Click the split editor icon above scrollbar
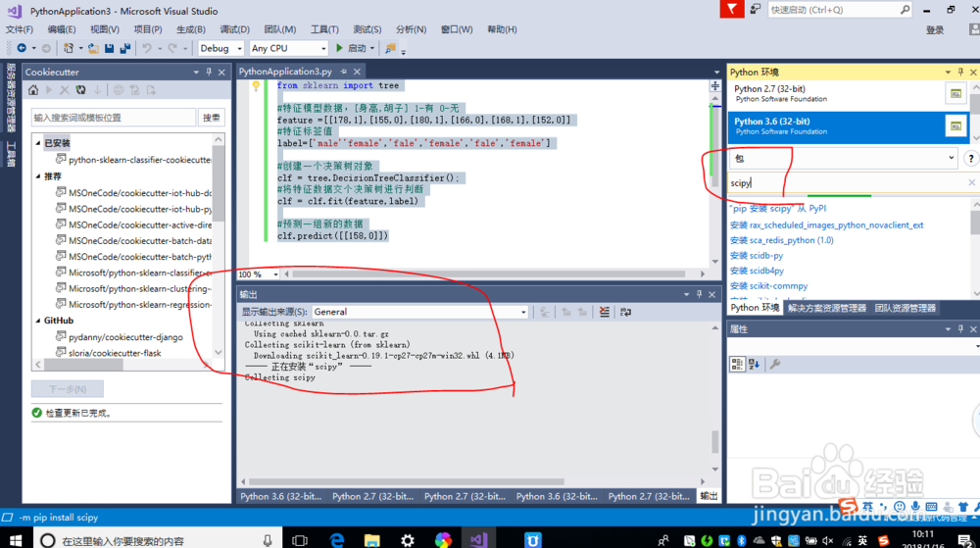This screenshot has height=548, width=980. tap(715, 86)
